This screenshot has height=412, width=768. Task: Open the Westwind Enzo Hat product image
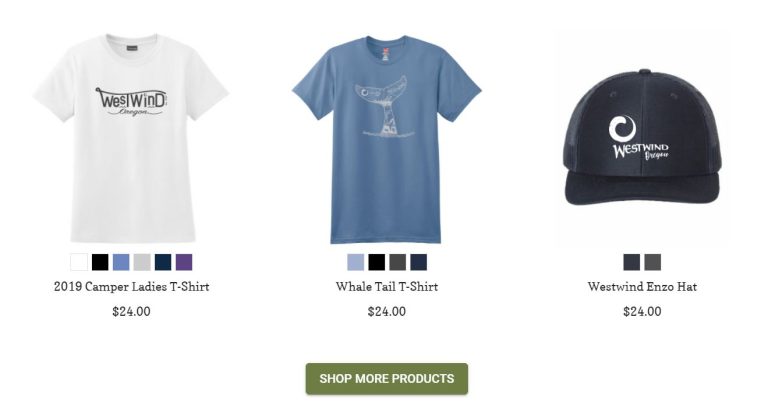pos(642,138)
